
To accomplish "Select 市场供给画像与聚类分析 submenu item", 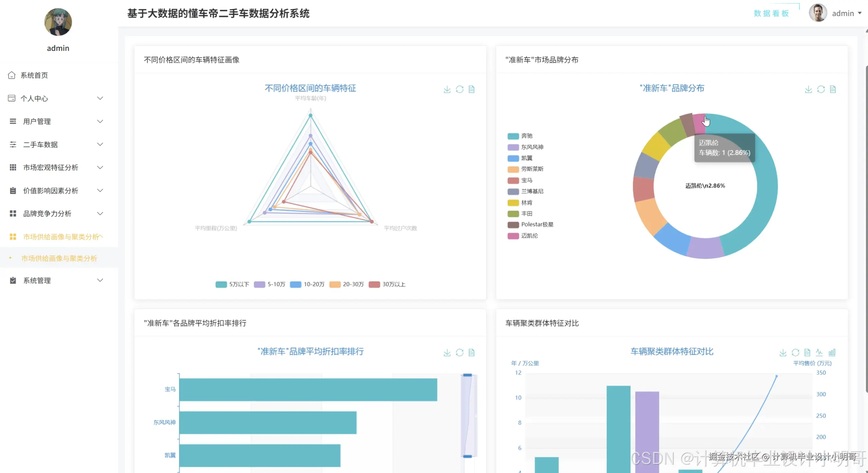I will (x=59, y=258).
